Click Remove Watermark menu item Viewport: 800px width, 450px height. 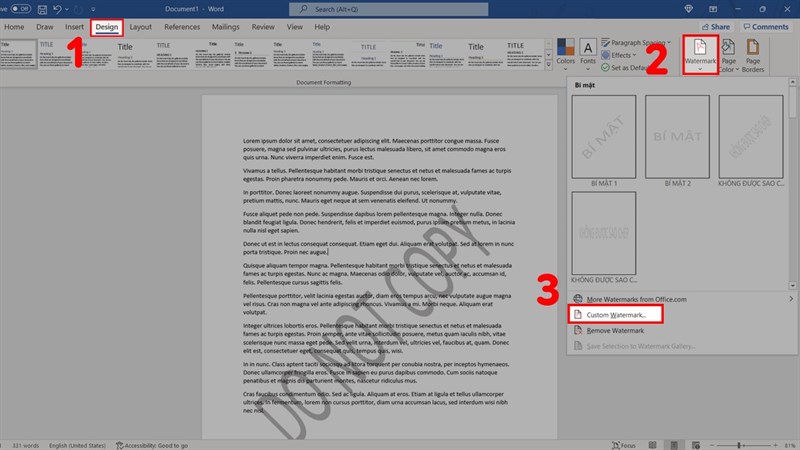tap(615, 331)
